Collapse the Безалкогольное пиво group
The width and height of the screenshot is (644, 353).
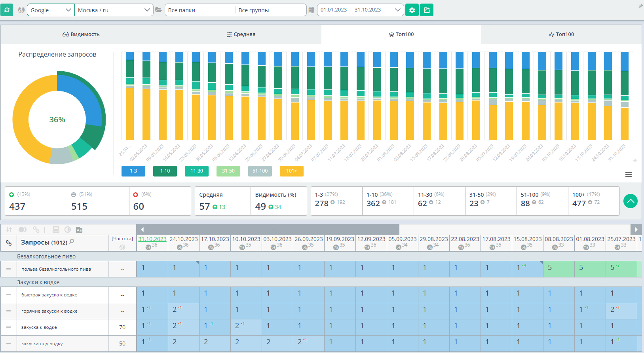click(x=46, y=256)
